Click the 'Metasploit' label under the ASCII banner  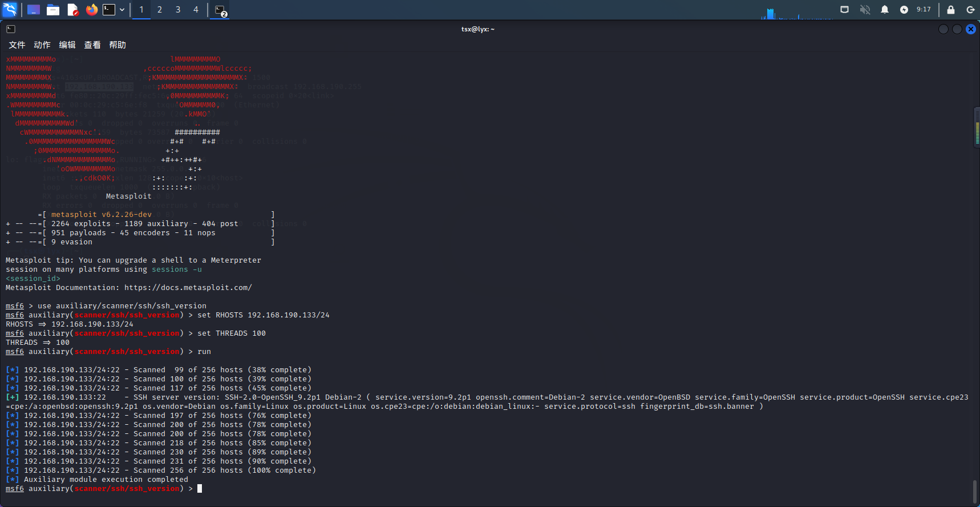coord(129,196)
